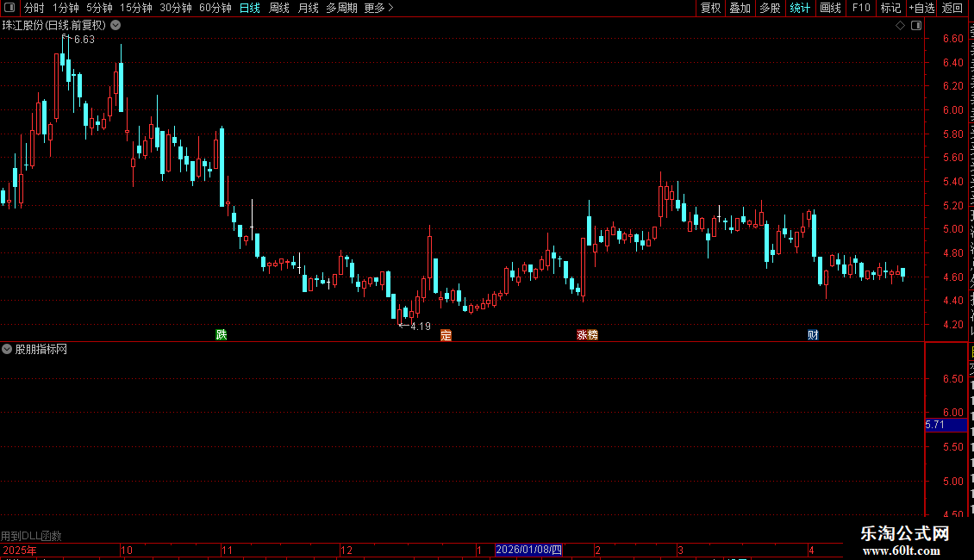This screenshot has height=560, width=974.
Task: Click the 股朋指标网 indicator name
Action: pyautogui.click(x=41, y=350)
